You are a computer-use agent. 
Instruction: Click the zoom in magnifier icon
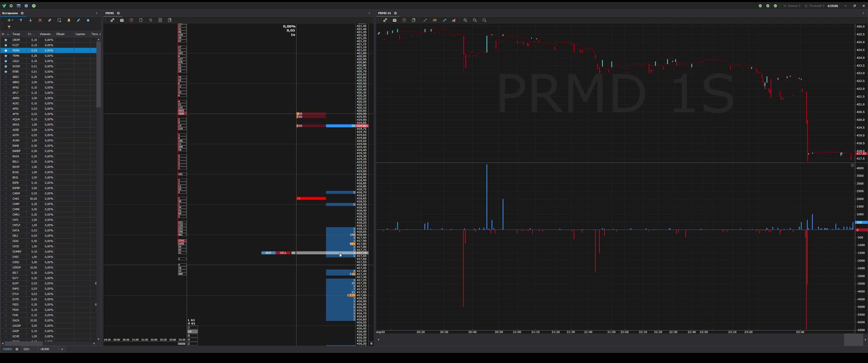[465, 20]
